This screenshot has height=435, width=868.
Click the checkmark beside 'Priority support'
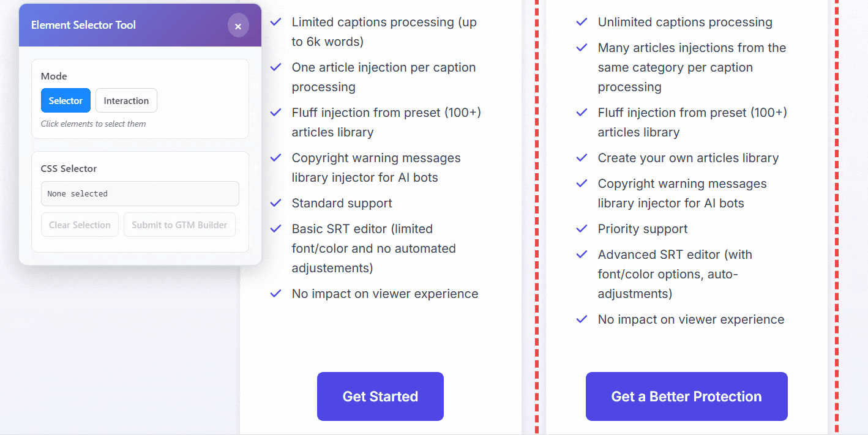tap(582, 228)
